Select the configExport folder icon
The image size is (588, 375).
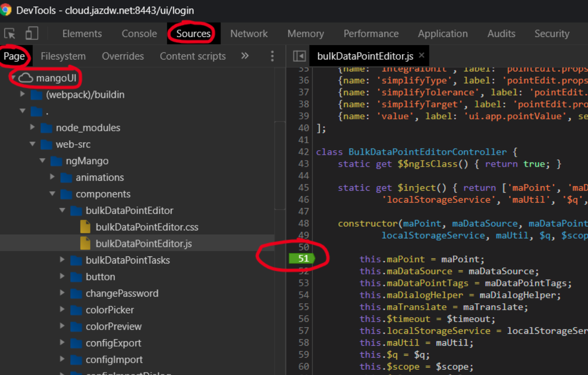pyautogui.click(x=76, y=343)
